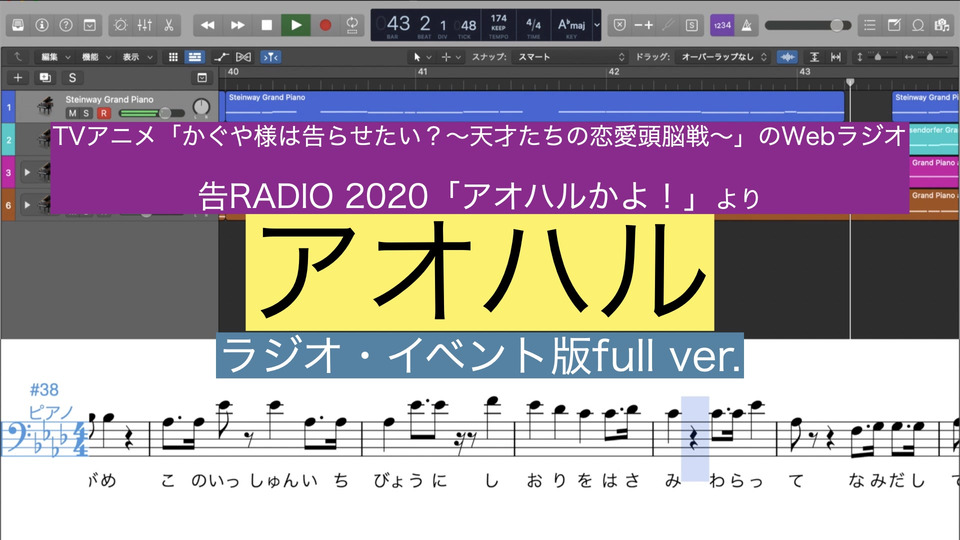Open the media Browsers panel
The height and width of the screenshot is (540, 960).
942,25
